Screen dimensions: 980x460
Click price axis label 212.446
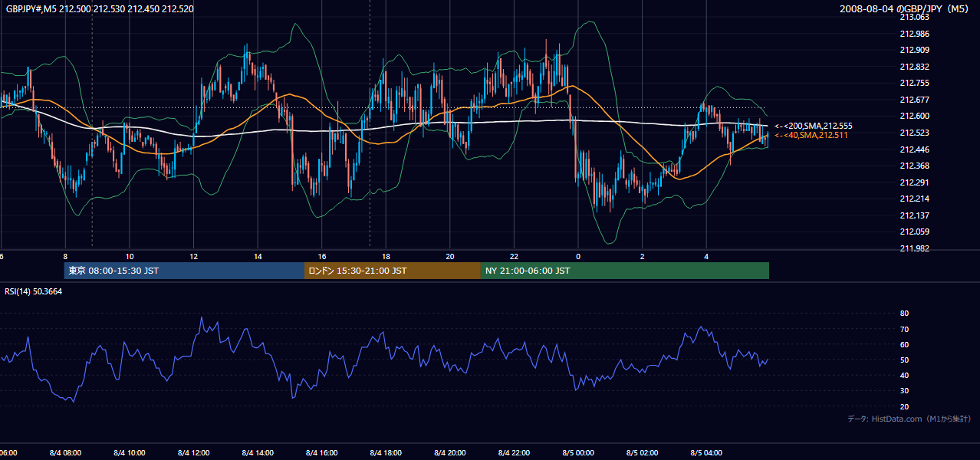(914, 149)
